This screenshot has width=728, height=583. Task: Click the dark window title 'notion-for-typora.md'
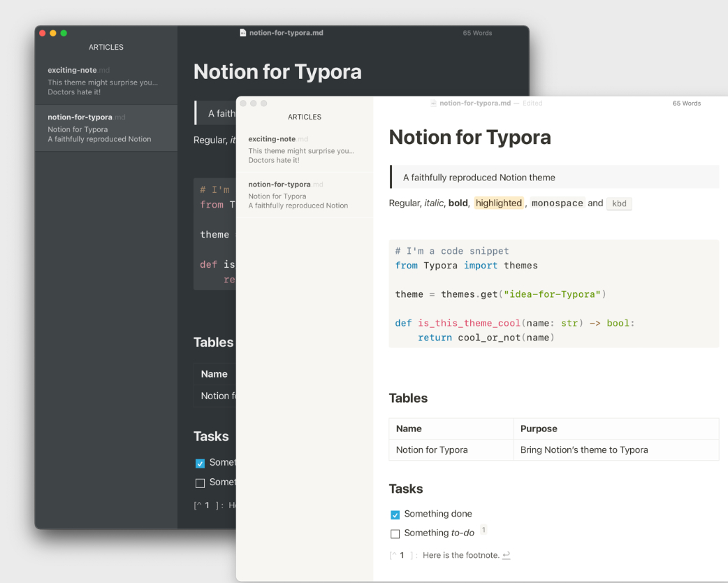(x=286, y=33)
